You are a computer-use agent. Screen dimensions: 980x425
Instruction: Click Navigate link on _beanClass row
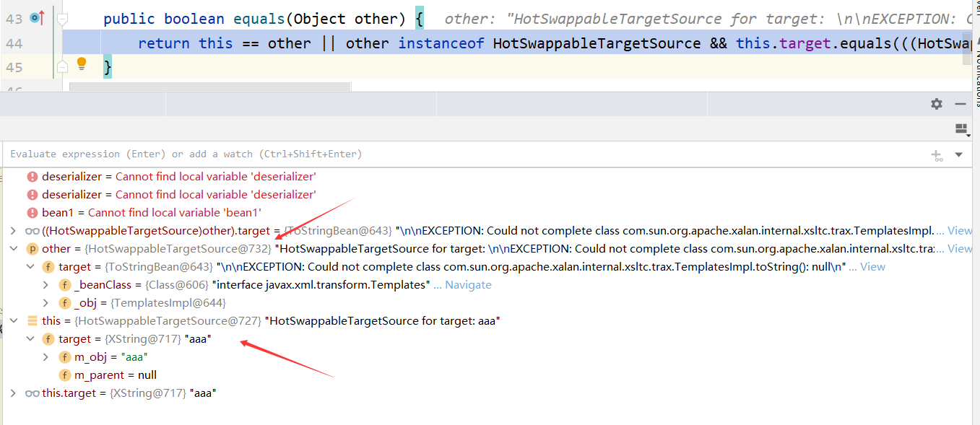[x=468, y=285]
